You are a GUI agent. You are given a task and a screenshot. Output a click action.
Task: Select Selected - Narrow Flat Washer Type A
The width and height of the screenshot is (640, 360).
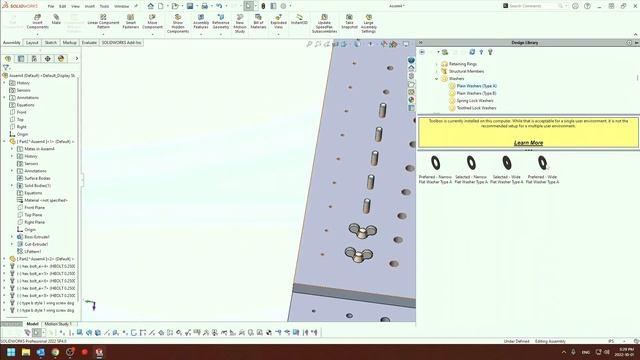(x=471, y=169)
